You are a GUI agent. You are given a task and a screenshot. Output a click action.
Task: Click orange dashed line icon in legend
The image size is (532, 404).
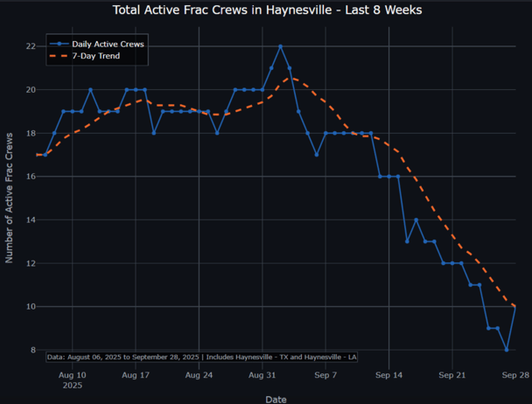click(x=60, y=56)
